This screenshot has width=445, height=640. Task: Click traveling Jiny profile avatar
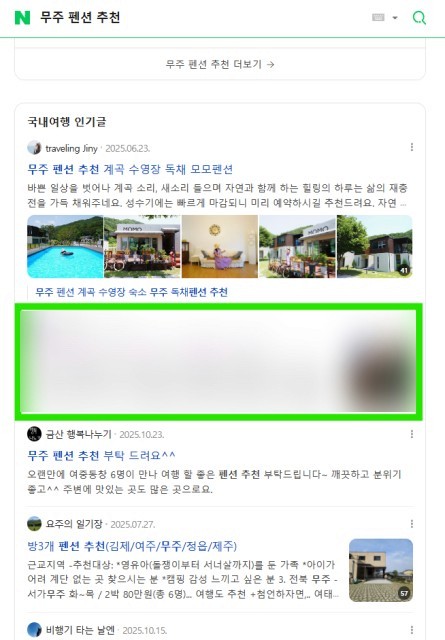point(34,148)
